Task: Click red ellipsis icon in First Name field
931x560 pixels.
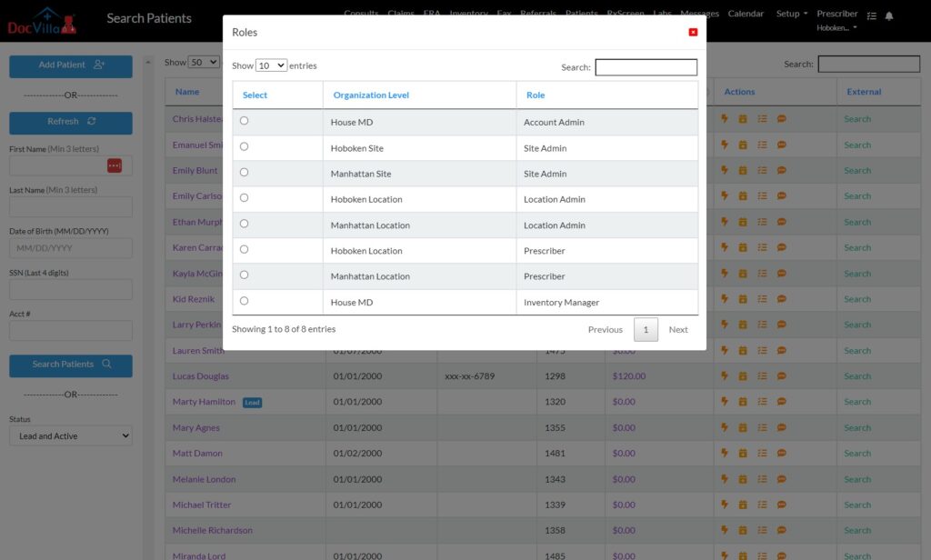Action: (115, 165)
